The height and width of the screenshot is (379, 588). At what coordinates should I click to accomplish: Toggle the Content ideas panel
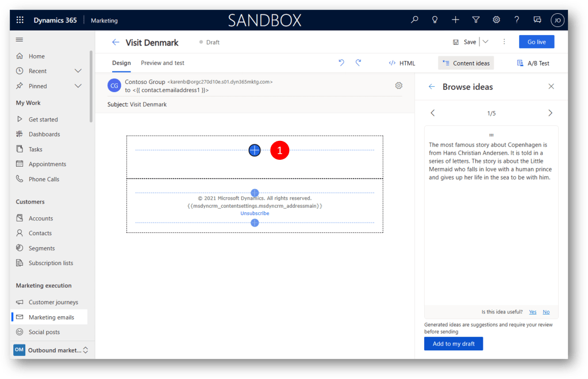tap(466, 63)
